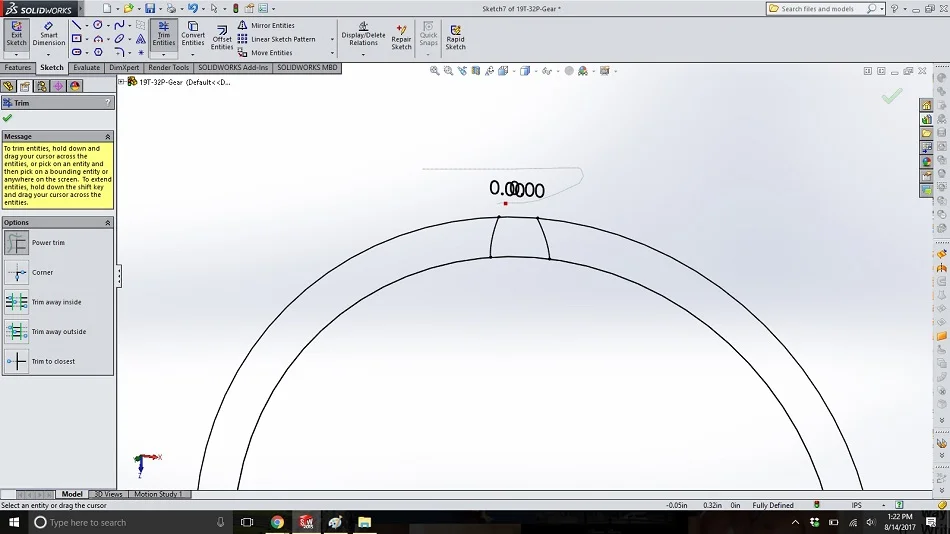The height and width of the screenshot is (534, 950).
Task: Select the Spline sketch tool
Action: point(119,25)
